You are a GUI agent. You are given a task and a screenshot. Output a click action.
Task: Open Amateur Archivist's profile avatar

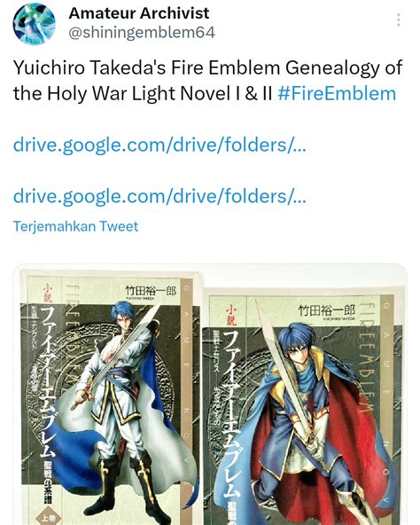35,23
